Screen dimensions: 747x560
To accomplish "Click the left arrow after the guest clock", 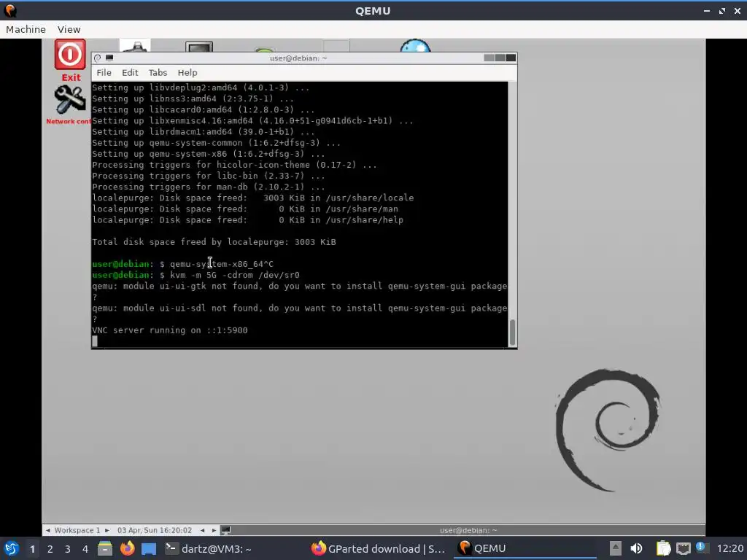I will point(203,530).
